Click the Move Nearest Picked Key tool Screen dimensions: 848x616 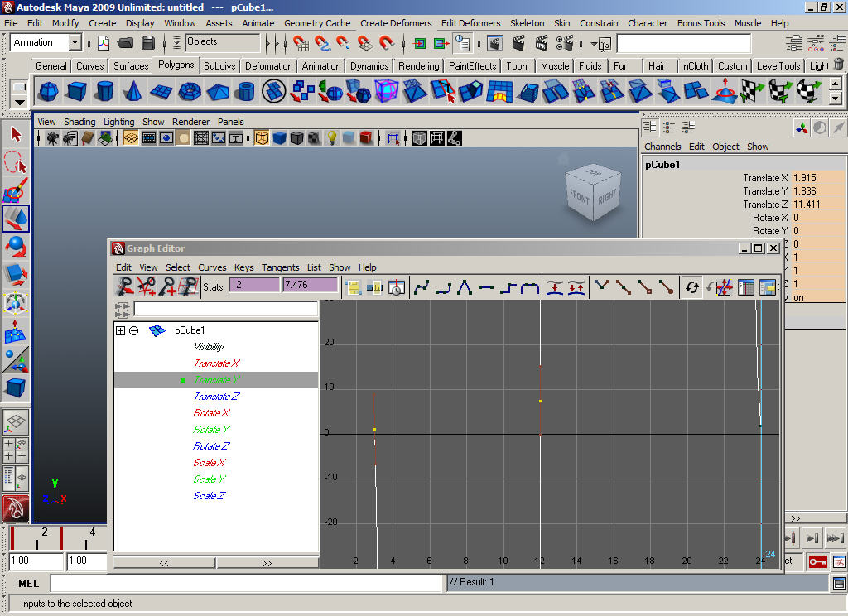(x=125, y=286)
